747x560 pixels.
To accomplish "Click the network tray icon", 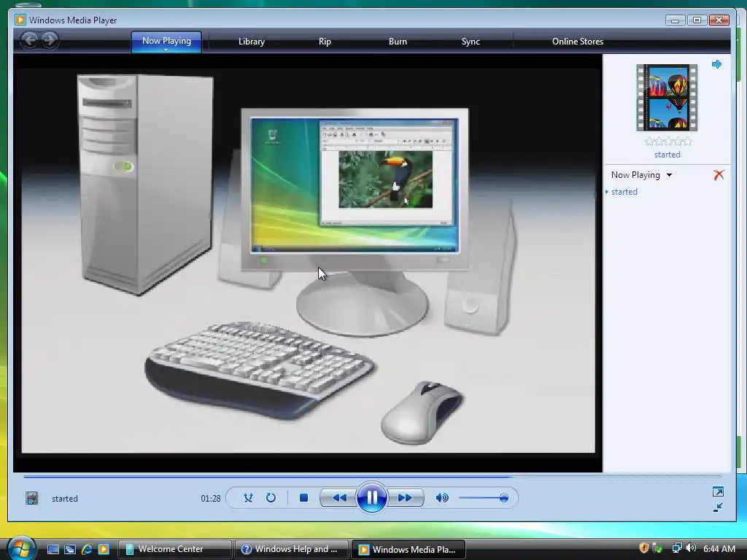I will pos(676,548).
